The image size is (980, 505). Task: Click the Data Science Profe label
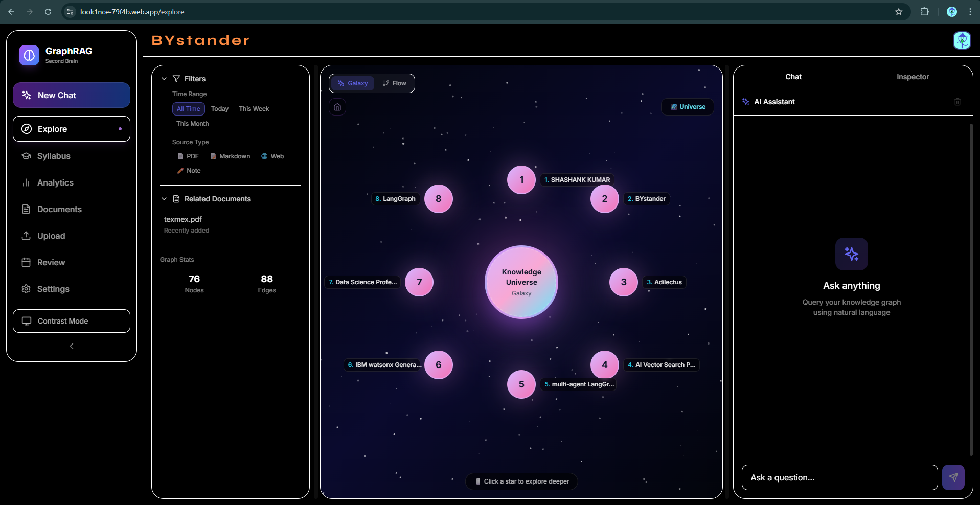pyautogui.click(x=362, y=282)
